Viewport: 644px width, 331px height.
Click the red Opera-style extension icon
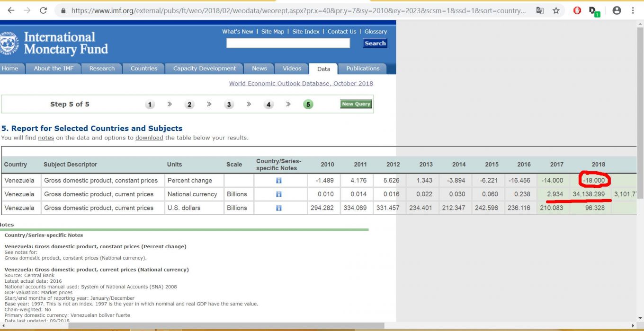click(577, 10)
